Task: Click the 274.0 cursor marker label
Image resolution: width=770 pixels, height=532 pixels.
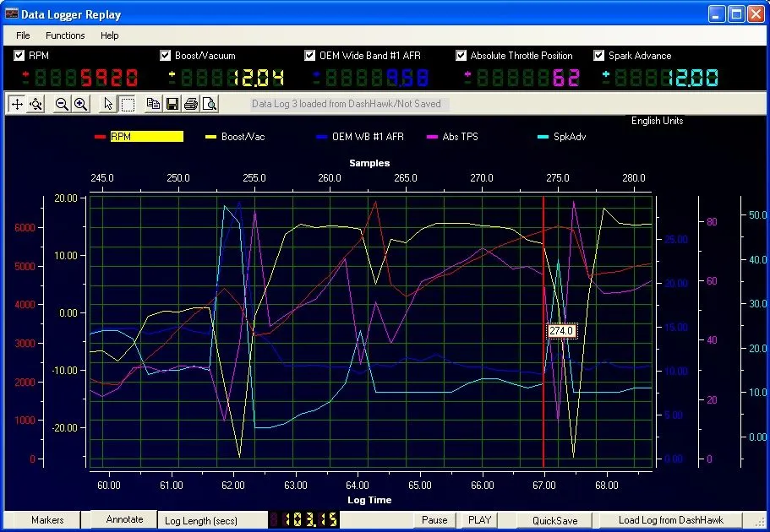Action: 562,331
